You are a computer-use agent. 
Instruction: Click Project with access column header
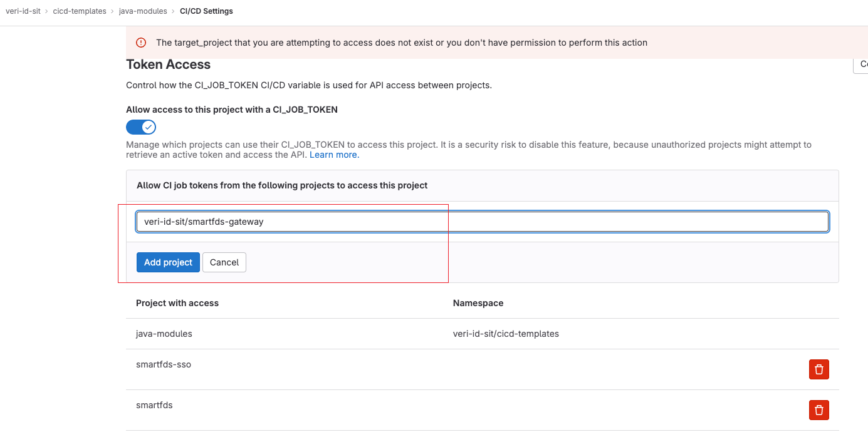[x=177, y=303]
